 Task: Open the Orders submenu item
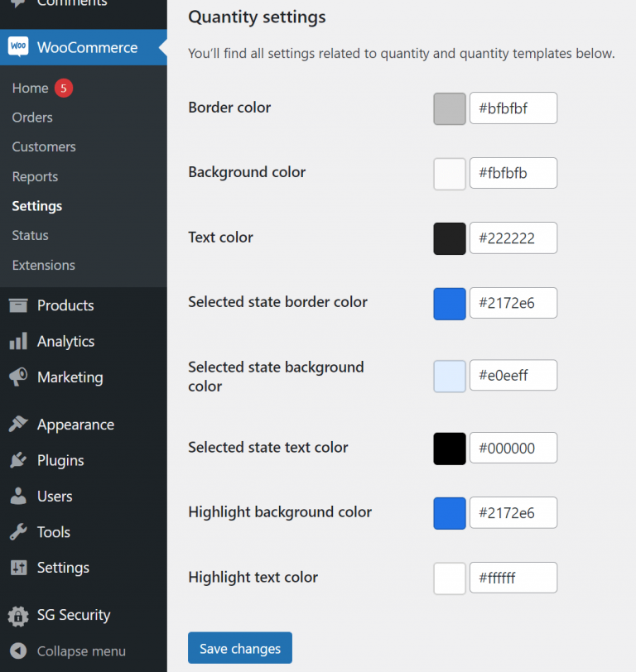point(32,117)
